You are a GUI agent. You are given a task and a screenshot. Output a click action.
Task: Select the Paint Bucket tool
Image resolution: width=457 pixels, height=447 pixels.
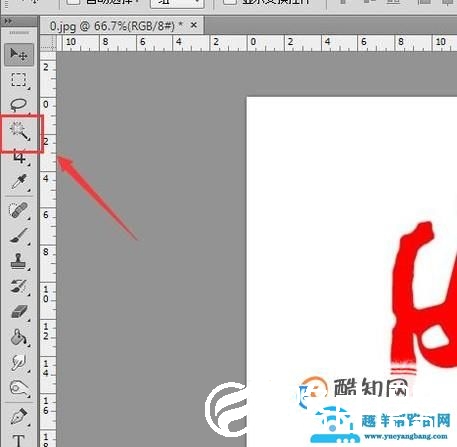pyautogui.click(x=19, y=337)
